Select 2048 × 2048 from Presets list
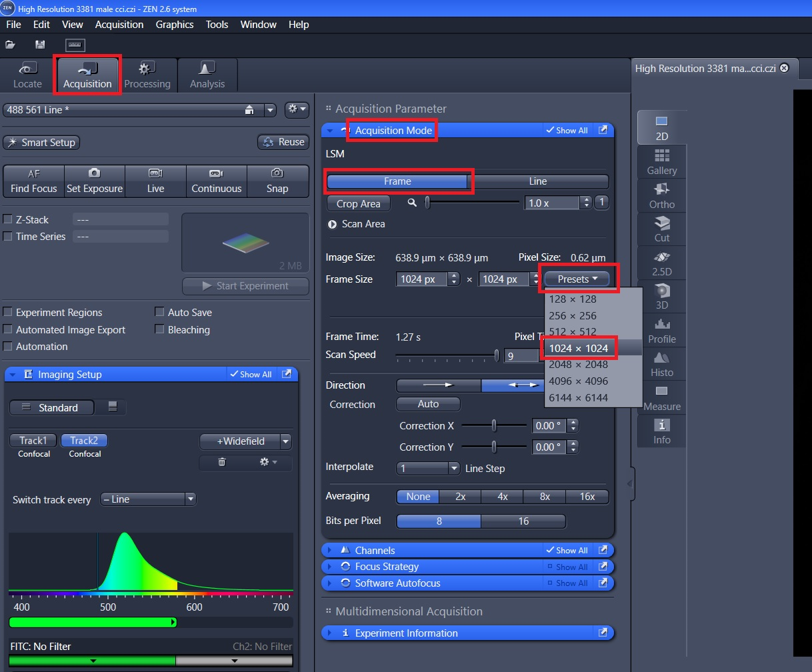The height and width of the screenshot is (672, 812). click(578, 365)
